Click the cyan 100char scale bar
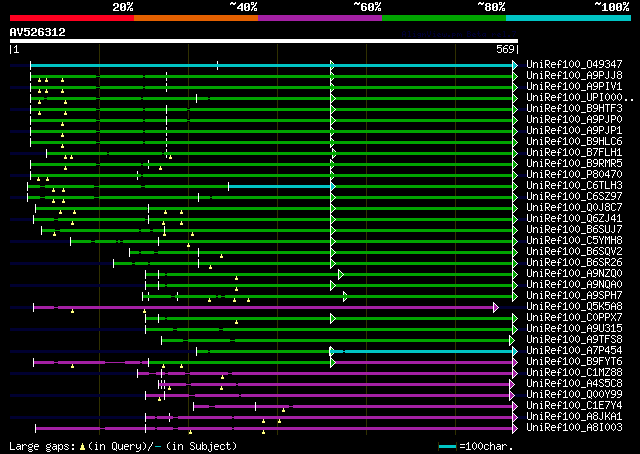640x454 pixels. click(447, 447)
